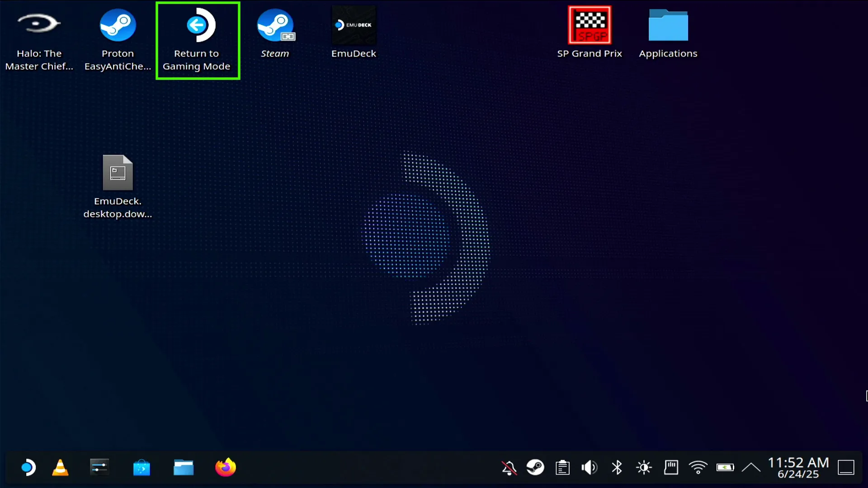Image resolution: width=868 pixels, height=488 pixels.
Task: Open Proton EasyAntiCheat desktop icon
Action: click(x=118, y=41)
